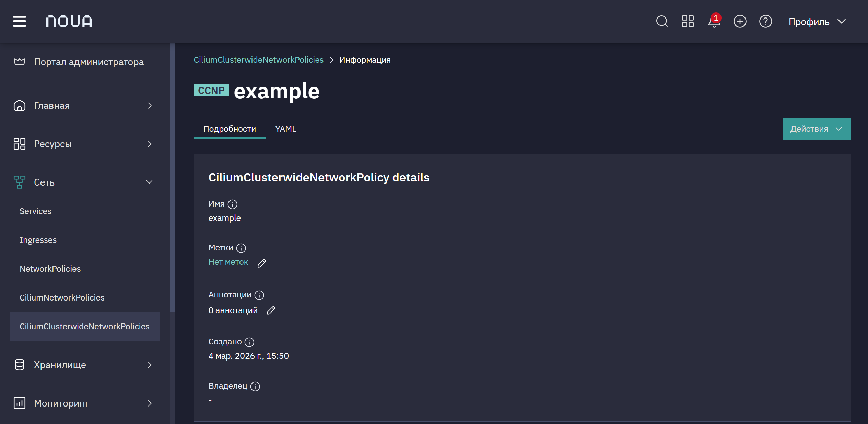
Task: Open the apps grid icon
Action: (688, 21)
